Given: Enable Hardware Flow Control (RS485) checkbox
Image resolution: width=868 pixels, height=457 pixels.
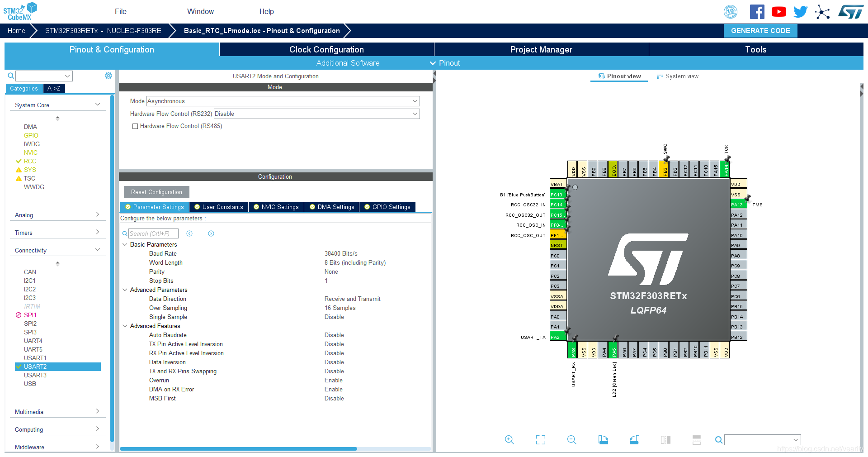Looking at the screenshot, I should point(135,126).
